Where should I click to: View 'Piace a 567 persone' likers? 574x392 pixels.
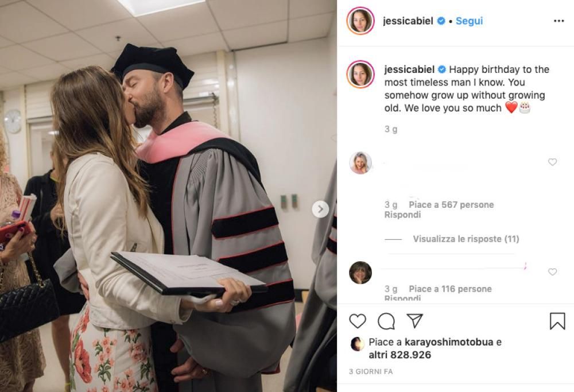451,204
